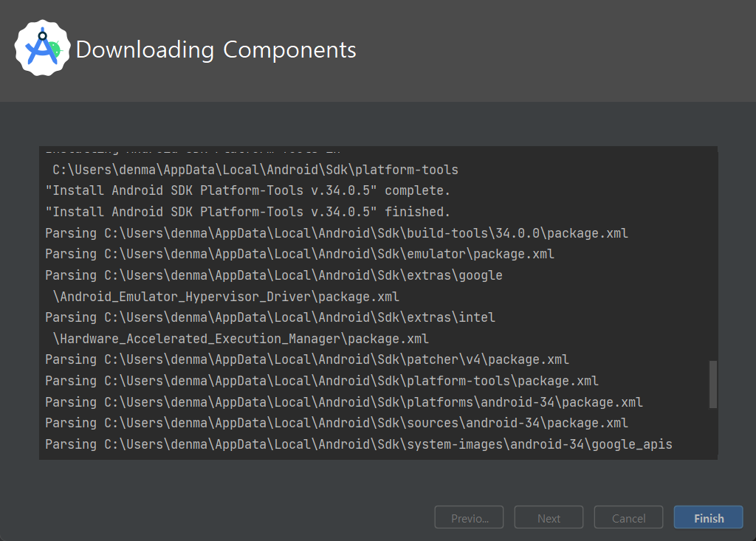Click the platform-tools\package.xml parsing line

(322, 381)
